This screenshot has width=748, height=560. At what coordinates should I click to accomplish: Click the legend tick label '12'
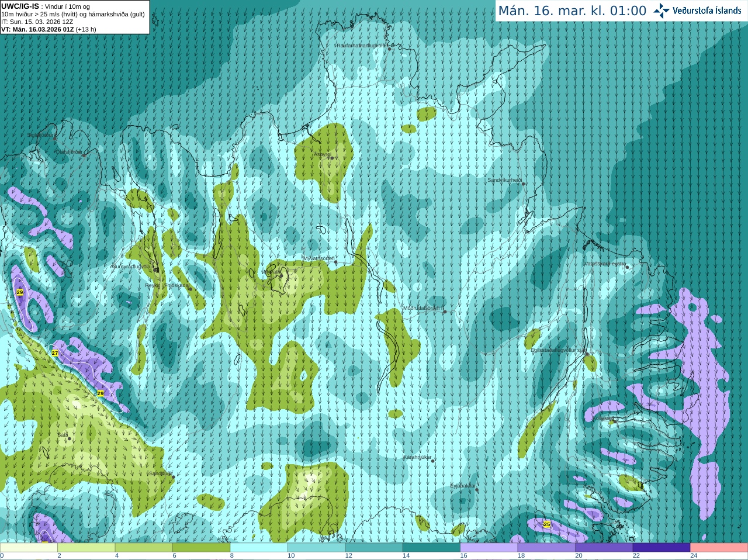(348, 556)
